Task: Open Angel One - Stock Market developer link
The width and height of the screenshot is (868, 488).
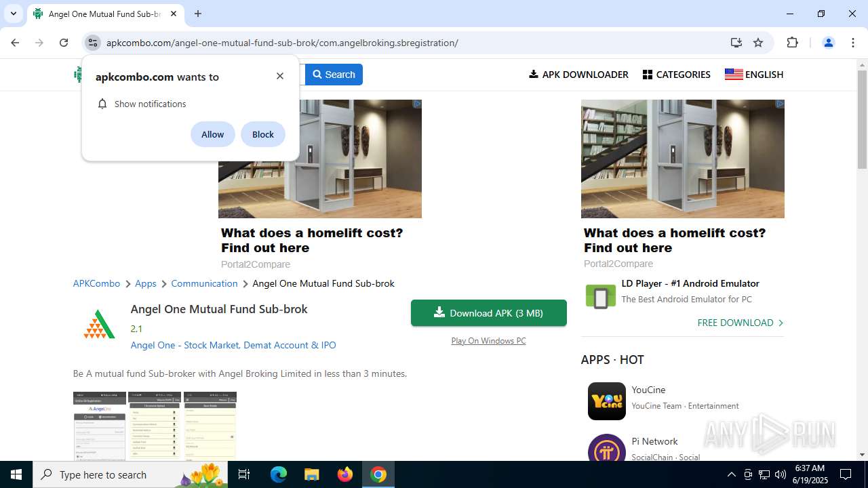Action: [x=233, y=345]
